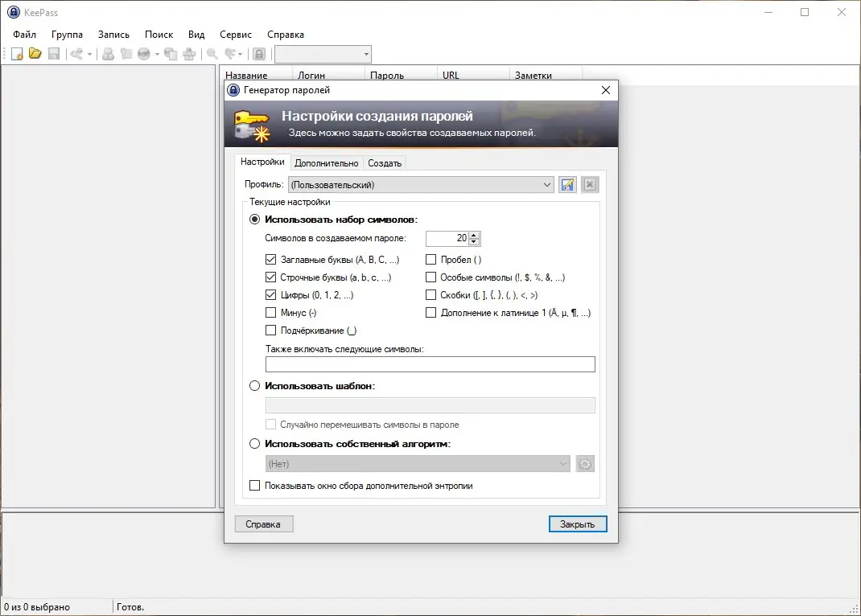Check Показывать окно сбора дополнительной энтропии
The image size is (861, 616).
255,486
